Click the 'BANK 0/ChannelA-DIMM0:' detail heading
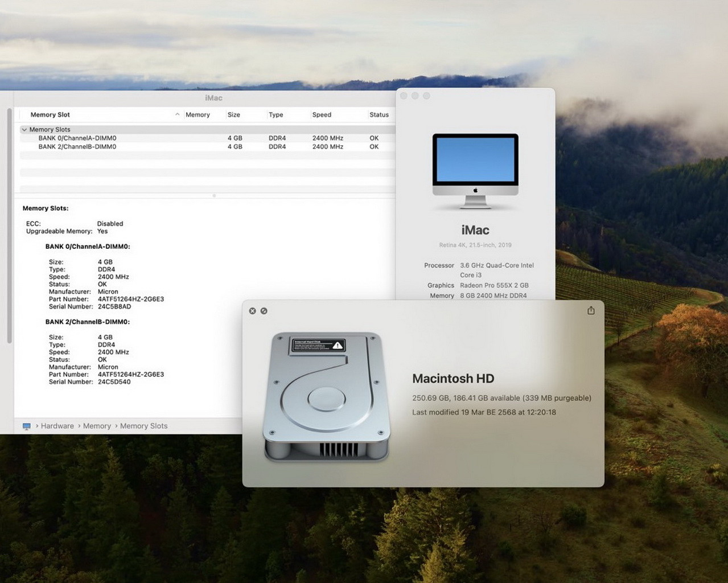The image size is (728, 583). (x=88, y=247)
